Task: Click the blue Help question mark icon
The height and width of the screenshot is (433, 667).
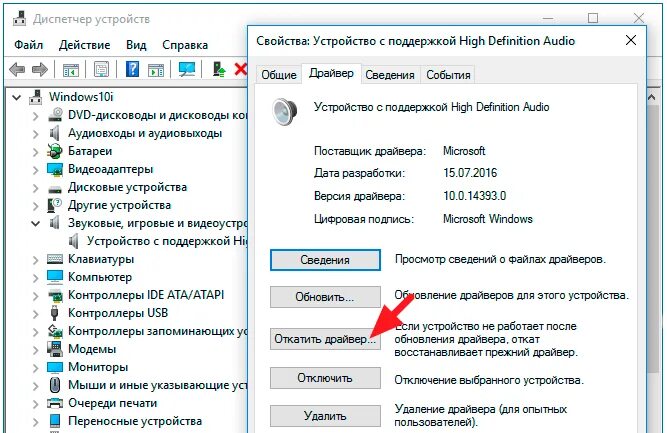Action: click(133, 69)
